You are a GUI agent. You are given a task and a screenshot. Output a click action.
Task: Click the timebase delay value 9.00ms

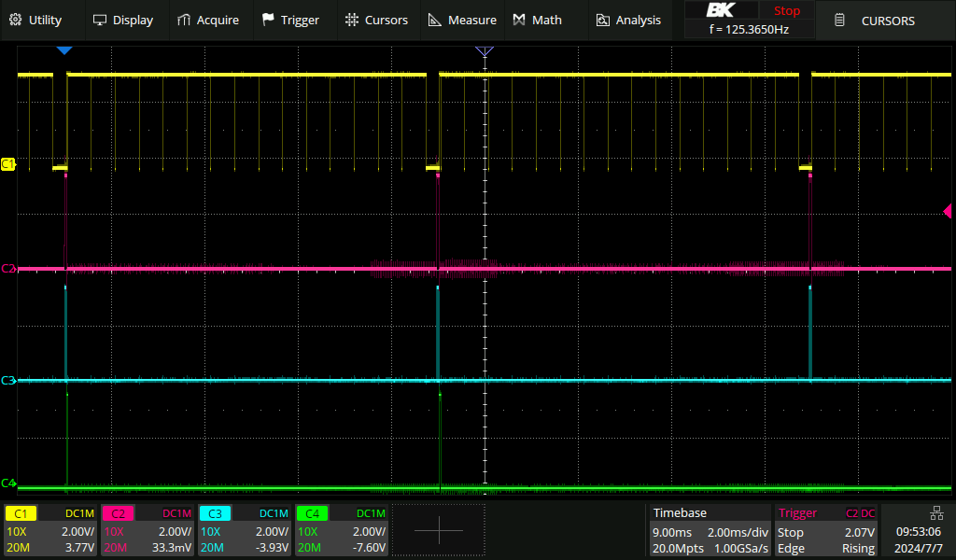pos(672,532)
